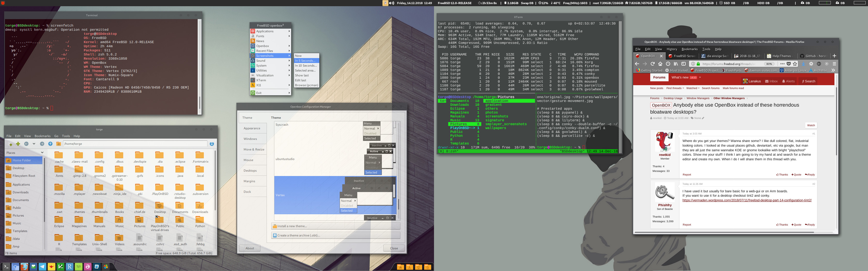Select 'Selected area...' in Screenshots submenu
868x271 pixels.
[x=305, y=70]
